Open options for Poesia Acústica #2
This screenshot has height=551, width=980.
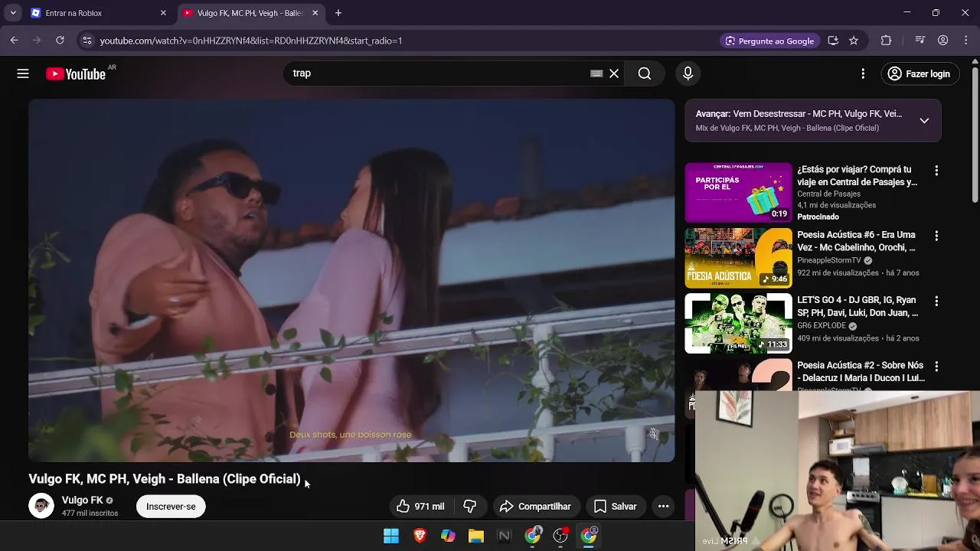pos(936,367)
